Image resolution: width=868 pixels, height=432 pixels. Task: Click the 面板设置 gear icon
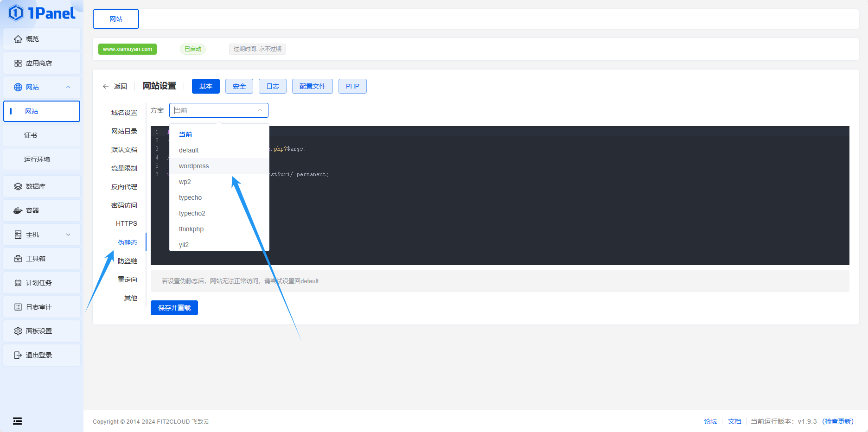tap(18, 331)
